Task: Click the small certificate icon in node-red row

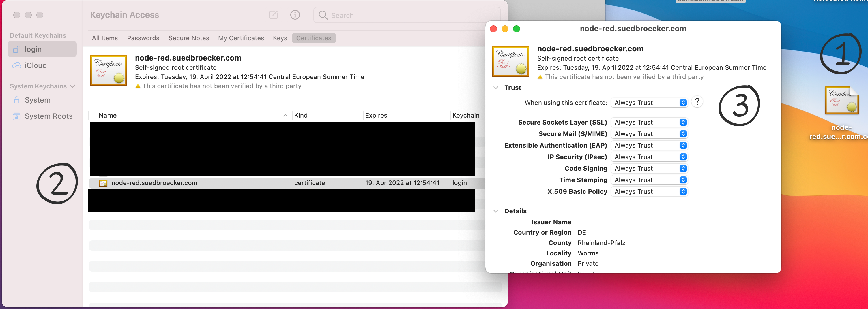Action: pyautogui.click(x=103, y=183)
